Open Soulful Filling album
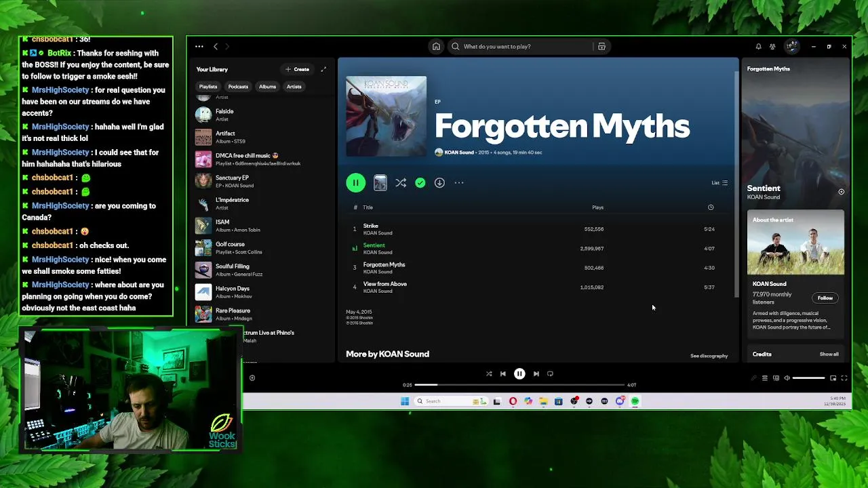This screenshot has height=488, width=868. coord(261,270)
